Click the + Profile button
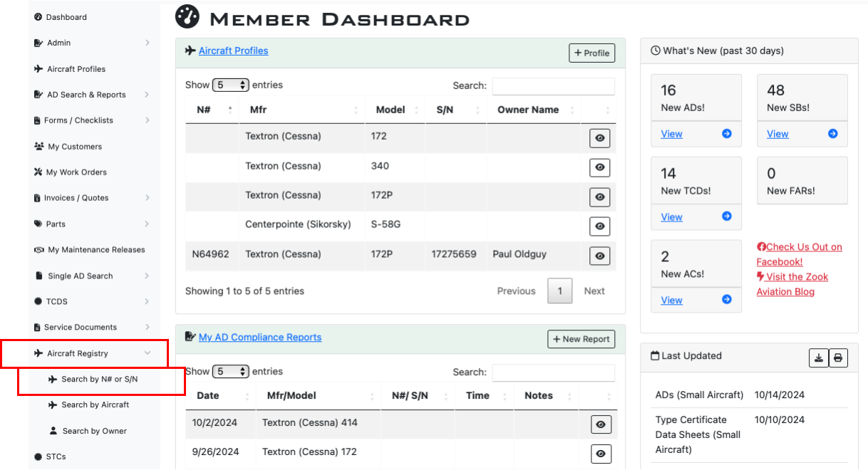 coord(591,53)
